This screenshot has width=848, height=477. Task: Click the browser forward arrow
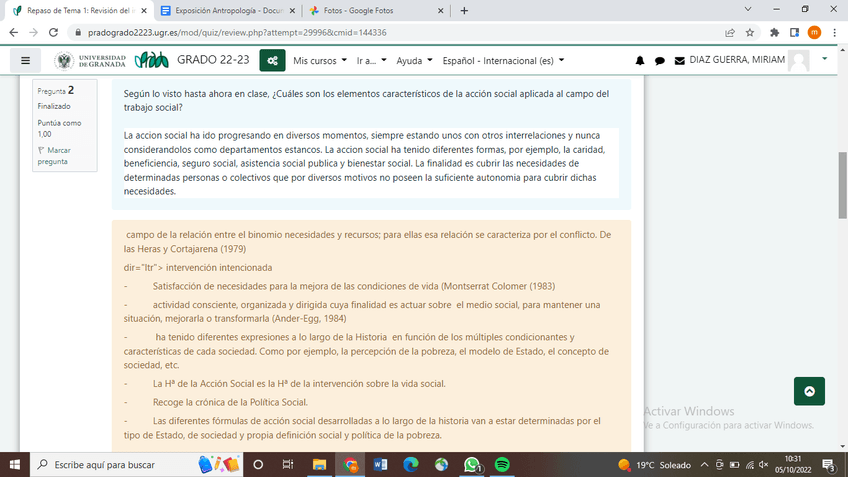pos(34,32)
